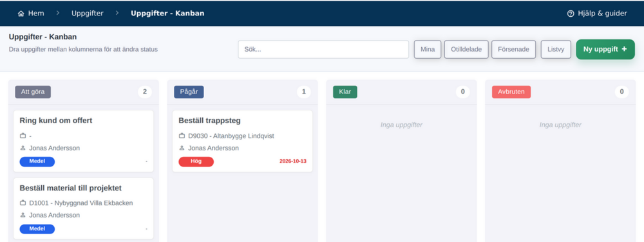Screen dimensions: 644x242
Task: Click Jonas Andersson on Beställ material card
Action: tap(54, 216)
